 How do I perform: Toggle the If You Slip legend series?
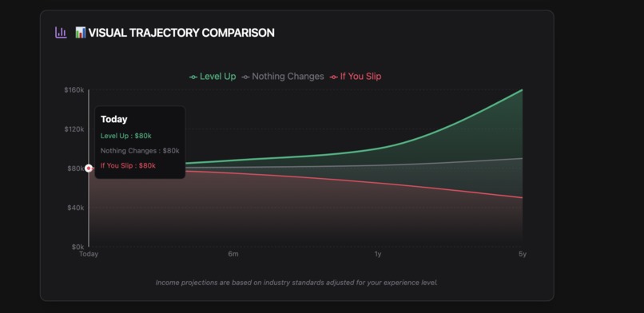(356, 77)
